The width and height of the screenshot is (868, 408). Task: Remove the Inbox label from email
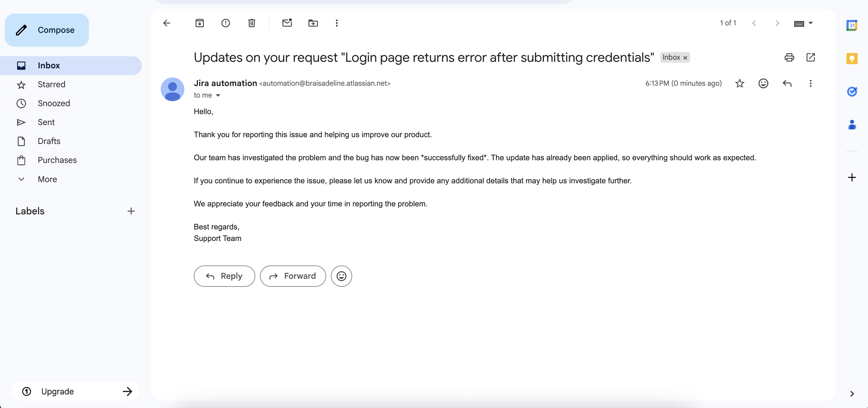[685, 58]
